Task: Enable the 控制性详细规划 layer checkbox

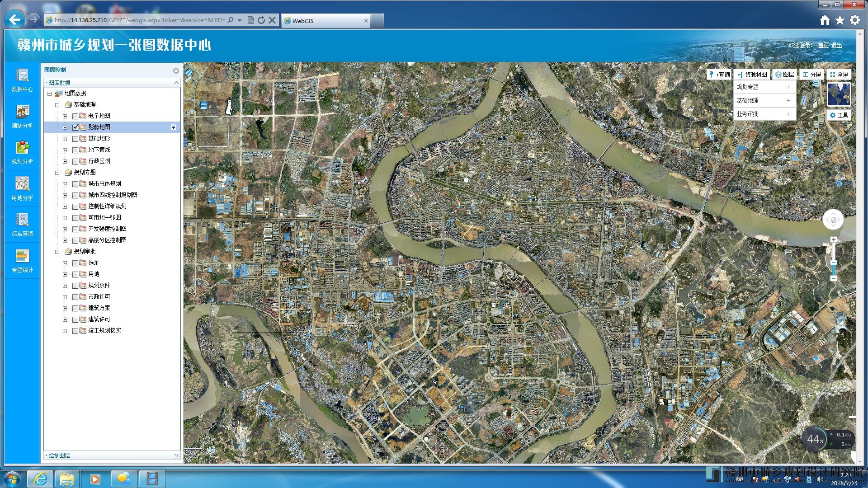Action: coord(75,206)
